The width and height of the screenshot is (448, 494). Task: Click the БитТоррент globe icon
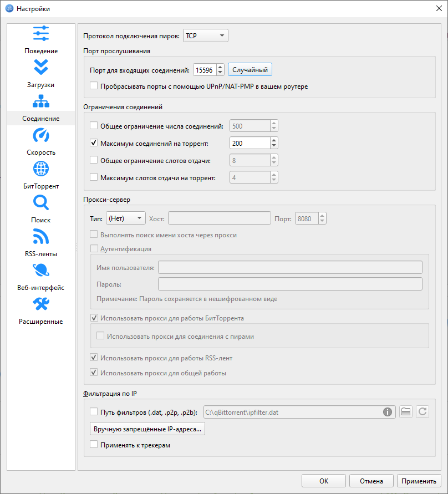tap(41, 169)
